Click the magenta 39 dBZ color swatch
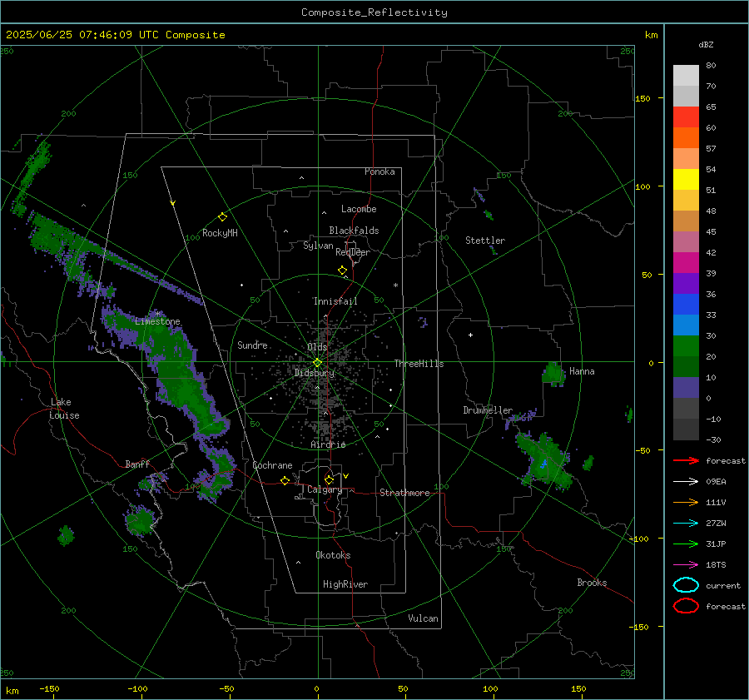The height and width of the screenshot is (700, 749). (686, 262)
